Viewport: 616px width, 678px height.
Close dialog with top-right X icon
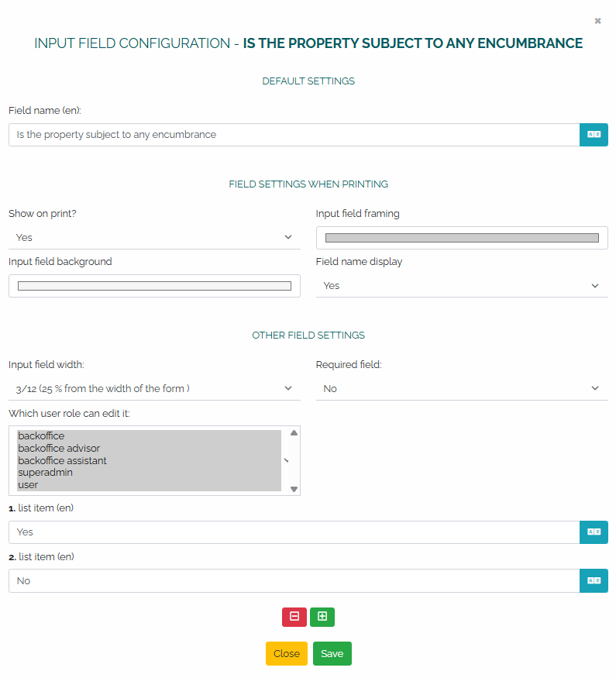pyautogui.click(x=597, y=21)
